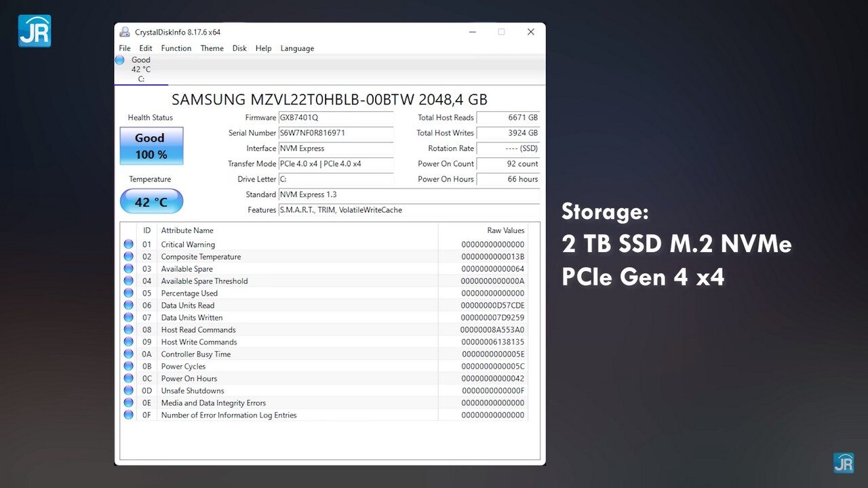The image size is (868, 488).
Task: Click the Transfer Mode field showing PCIe 4.0 x4
Action: click(x=336, y=164)
